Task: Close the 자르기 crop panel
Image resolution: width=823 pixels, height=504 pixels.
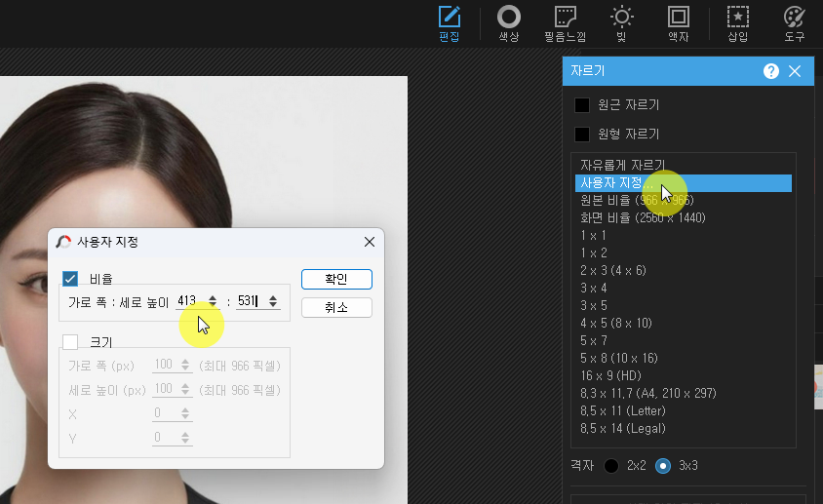Action: (795, 71)
